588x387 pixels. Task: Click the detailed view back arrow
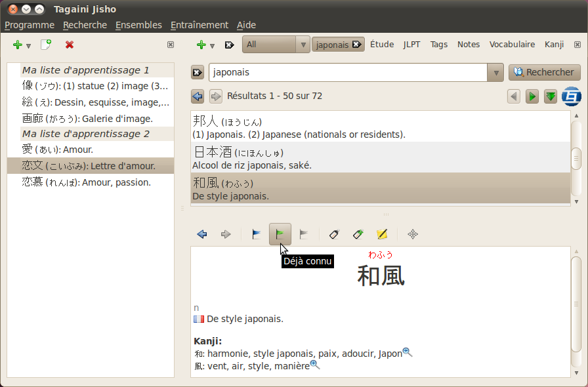pyautogui.click(x=201, y=234)
